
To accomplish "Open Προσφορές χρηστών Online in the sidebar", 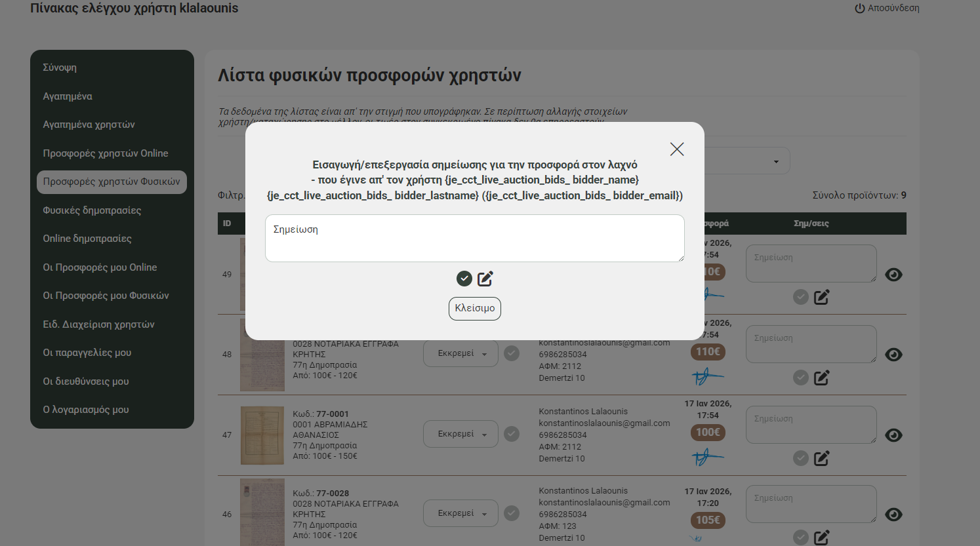I will [106, 153].
